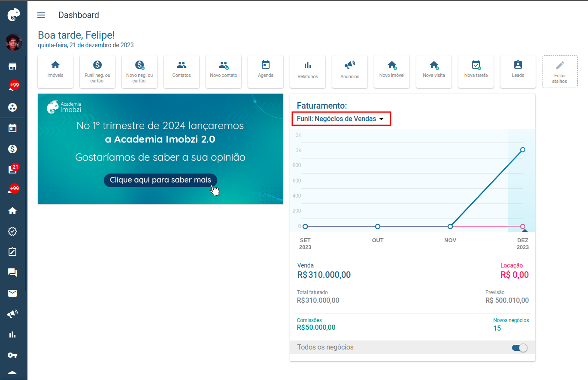
Task: Select the SET 2023 data point on chart
Action: click(305, 226)
